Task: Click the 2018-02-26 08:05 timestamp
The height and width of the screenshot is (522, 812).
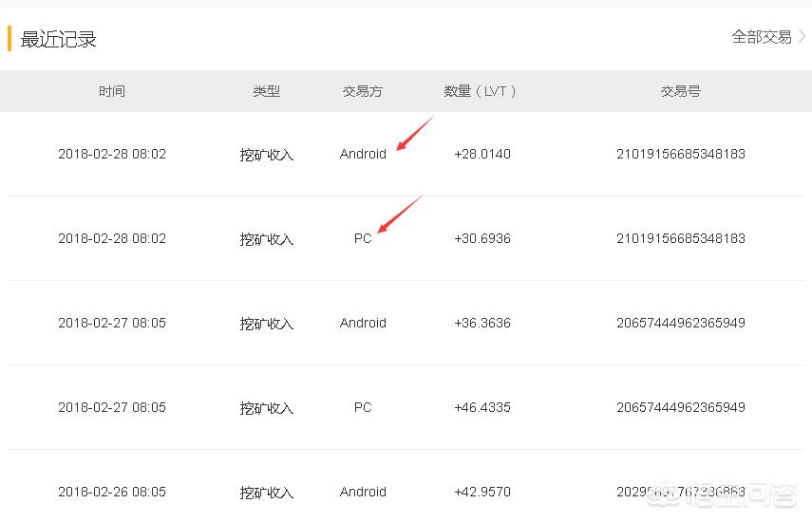Action: (x=112, y=492)
